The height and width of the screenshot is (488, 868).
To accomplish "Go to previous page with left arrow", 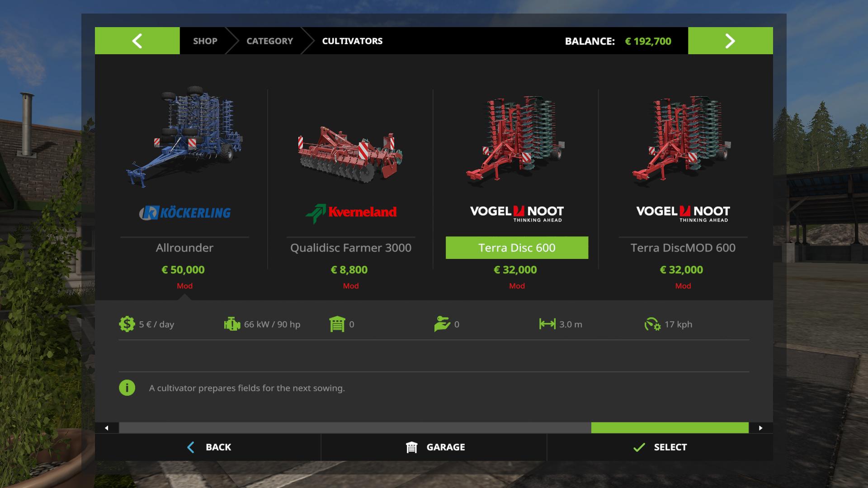I will (137, 41).
